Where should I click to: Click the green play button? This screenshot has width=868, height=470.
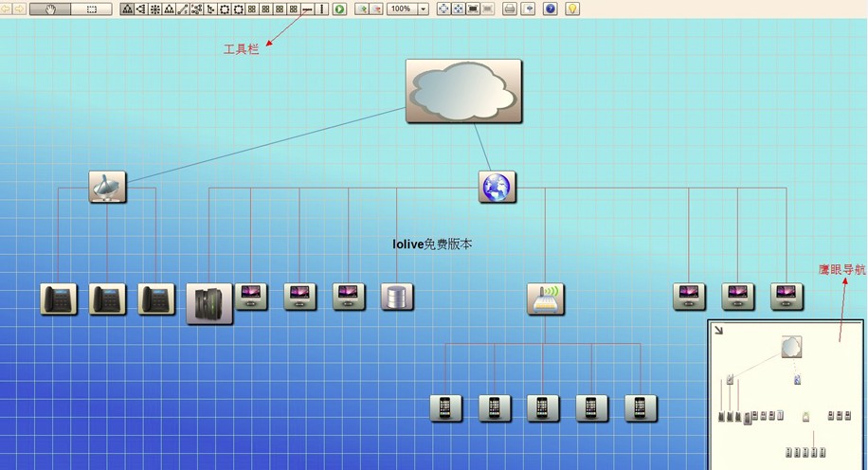339,9
